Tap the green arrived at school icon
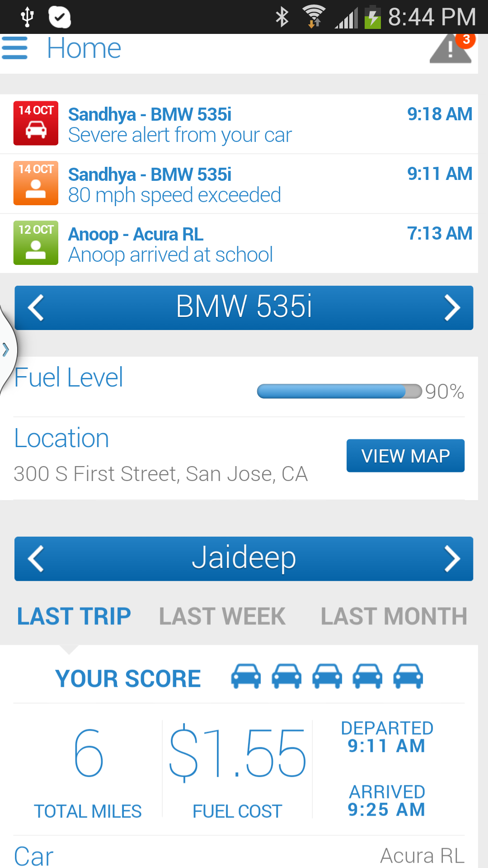The height and width of the screenshot is (868, 488). tap(36, 243)
